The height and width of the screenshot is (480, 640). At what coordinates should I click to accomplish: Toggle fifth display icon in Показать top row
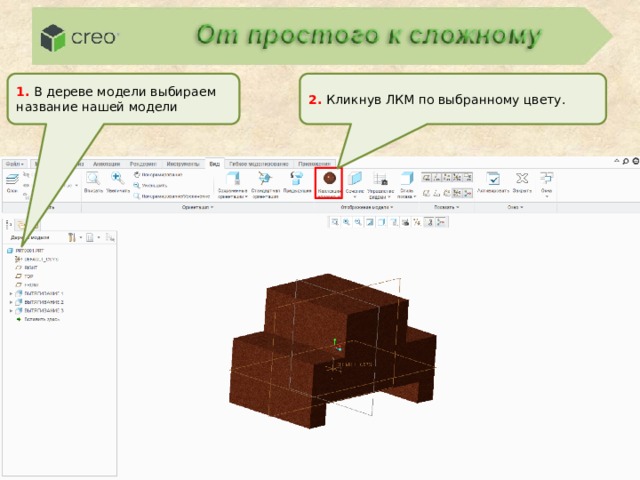468,177
